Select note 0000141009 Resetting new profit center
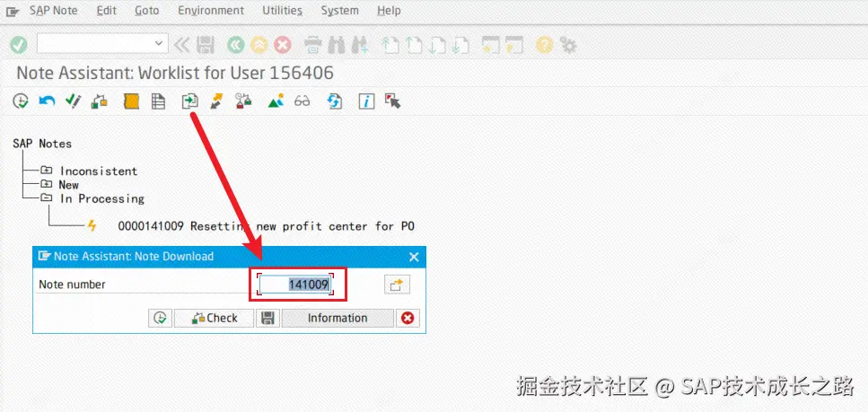 [x=267, y=226]
